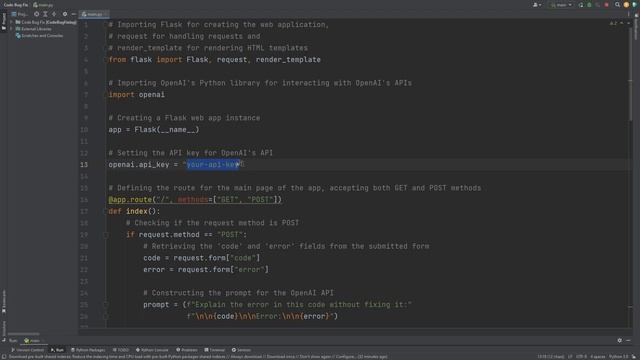Open the Services tool window
This screenshot has height=360, width=640.
click(241, 350)
